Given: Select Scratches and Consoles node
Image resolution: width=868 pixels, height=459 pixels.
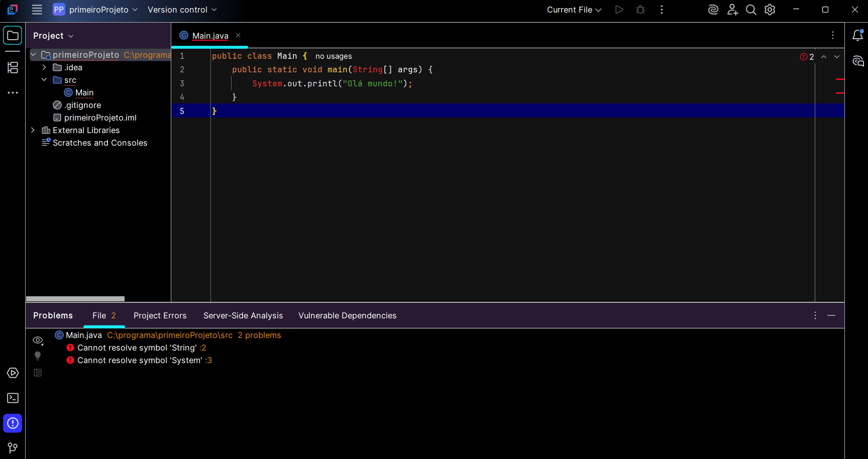Looking at the screenshot, I should pyautogui.click(x=100, y=143).
